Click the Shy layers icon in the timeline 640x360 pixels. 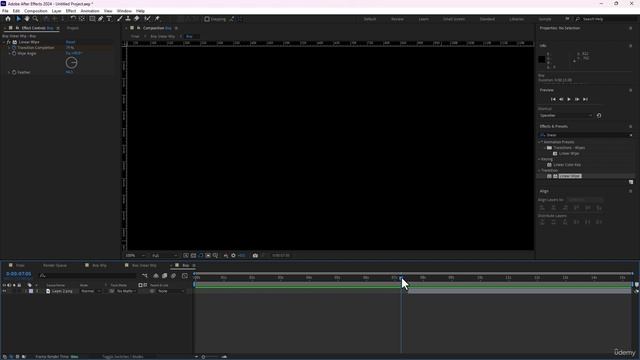tap(156, 276)
